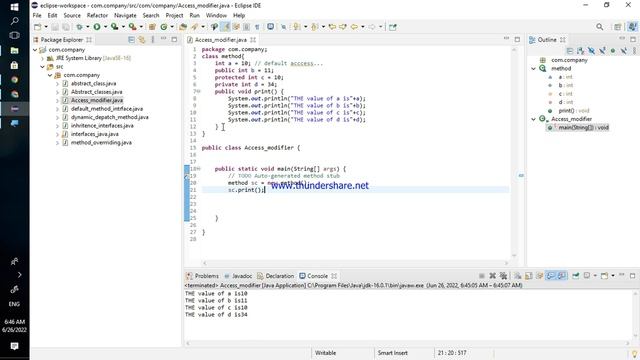Open the New Java Class dropdown arrow
This screenshot has width=640, height=360.
[172, 27]
